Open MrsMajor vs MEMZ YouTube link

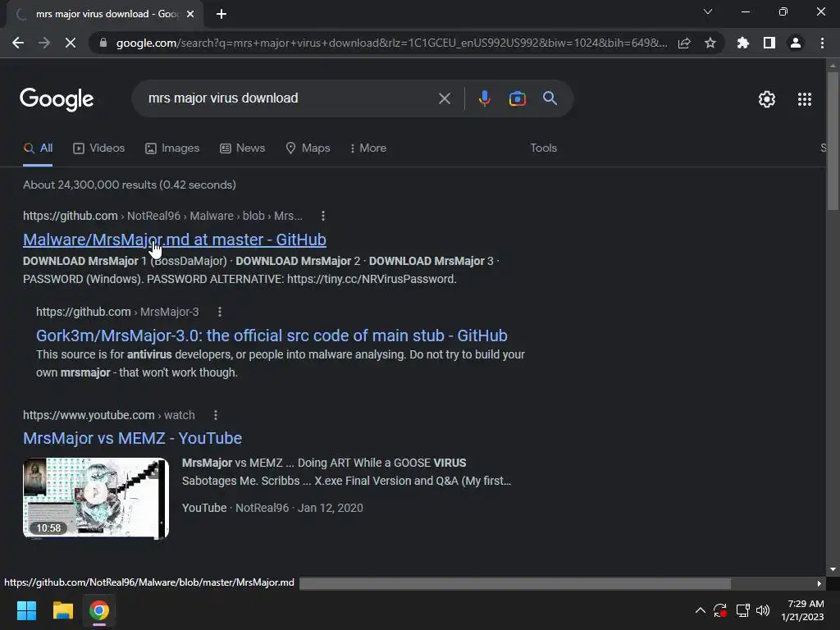pos(132,438)
